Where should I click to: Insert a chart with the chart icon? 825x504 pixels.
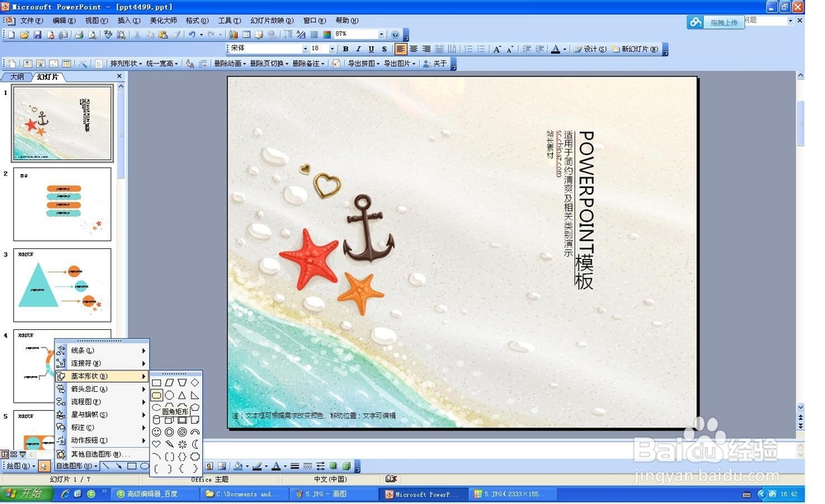click(x=233, y=35)
